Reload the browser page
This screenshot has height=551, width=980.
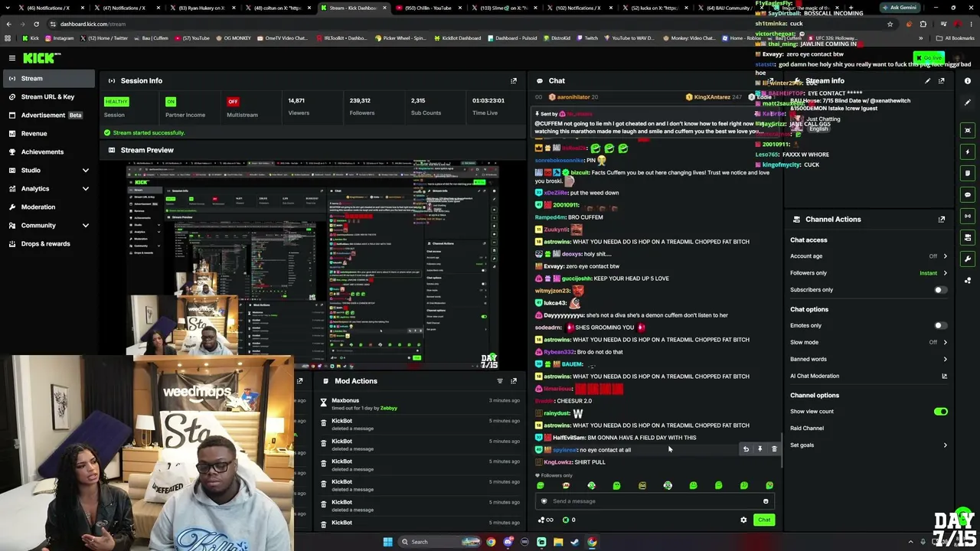click(x=36, y=24)
